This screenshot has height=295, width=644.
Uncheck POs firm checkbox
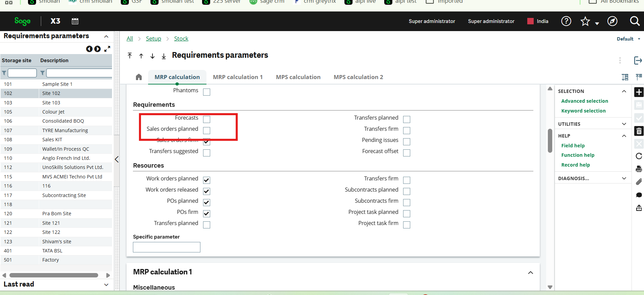[207, 214]
